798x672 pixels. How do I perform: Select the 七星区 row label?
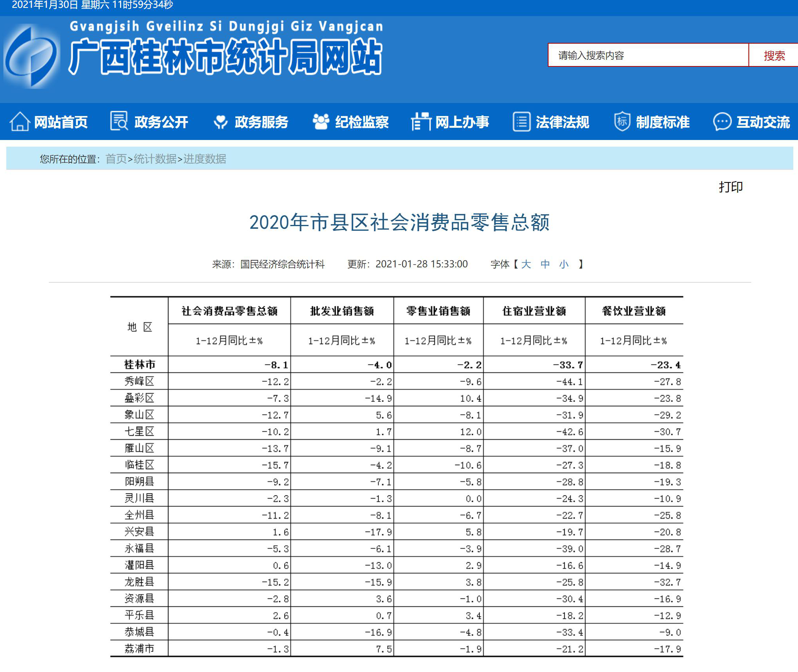click(139, 431)
